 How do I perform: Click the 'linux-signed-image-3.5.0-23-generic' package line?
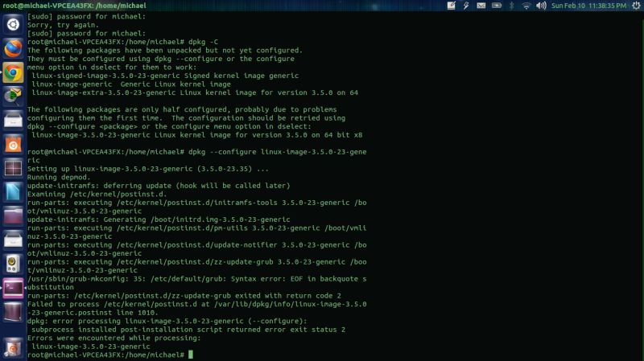[165, 76]
